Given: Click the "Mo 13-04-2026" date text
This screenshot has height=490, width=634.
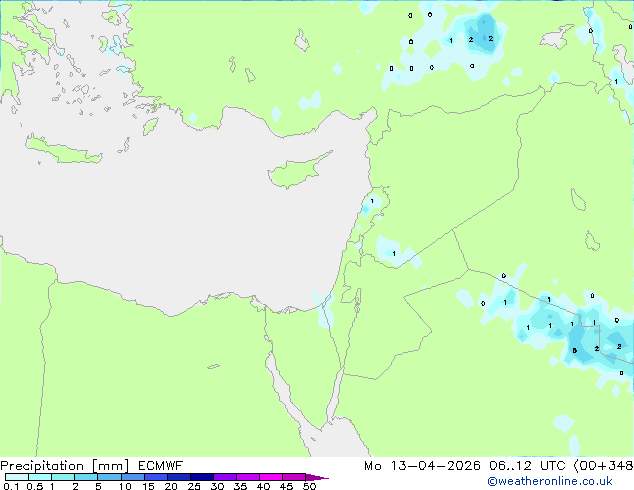Looking at the screenshot, I should 422,466.
